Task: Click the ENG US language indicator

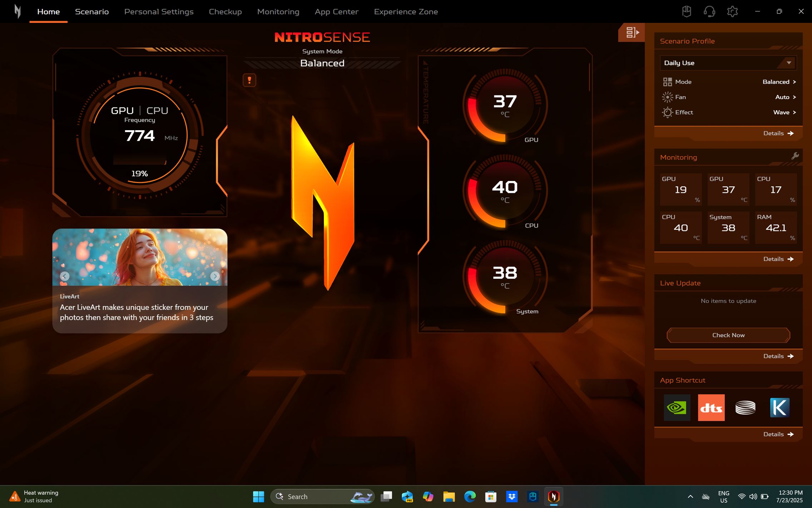Action: coord(723,497)
